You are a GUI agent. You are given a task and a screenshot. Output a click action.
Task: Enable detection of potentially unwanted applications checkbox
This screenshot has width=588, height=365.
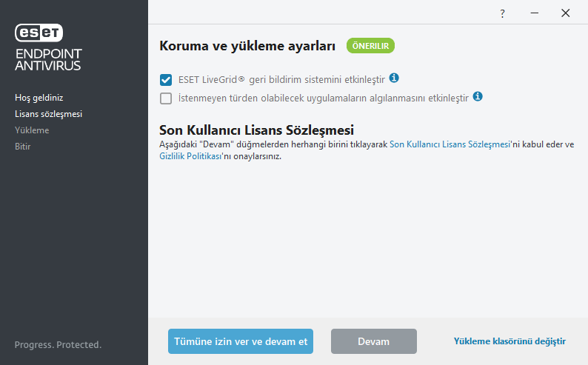(166, 98)
